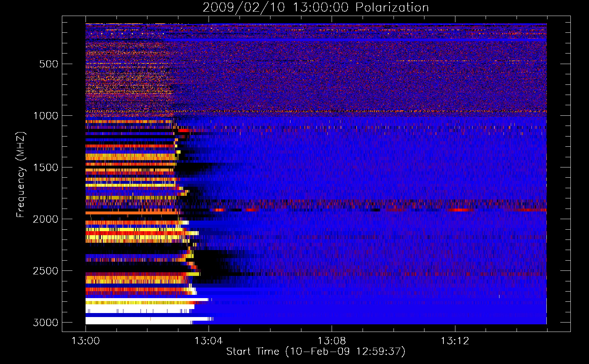Click the plot title '2009/02/10 13:00:00 Polarization'
Image resolution: width=589 pixels, height=364 pixels.
point(316,8)
